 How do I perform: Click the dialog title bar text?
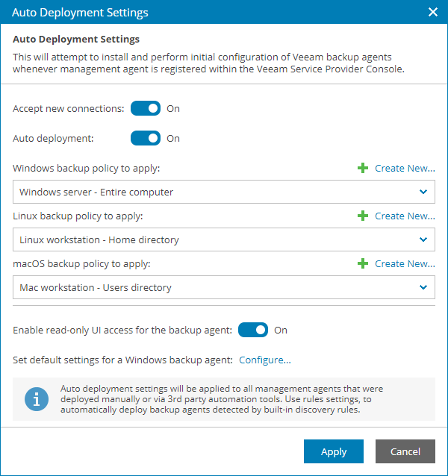click(x=80, y=12)
